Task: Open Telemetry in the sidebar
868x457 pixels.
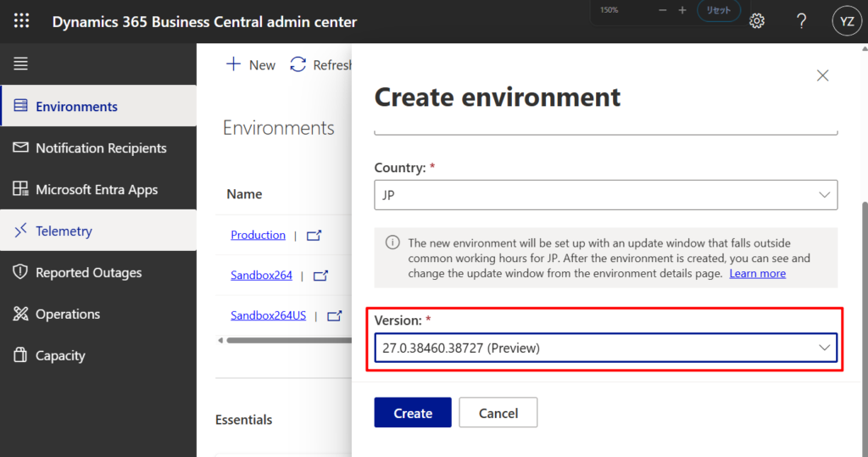Action: click(x=64, y=231)
